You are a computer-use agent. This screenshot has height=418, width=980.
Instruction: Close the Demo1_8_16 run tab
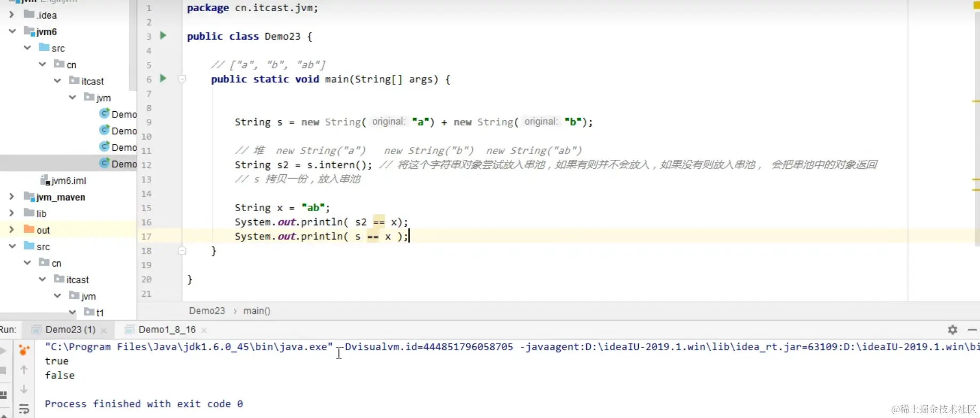coord(204,330)
